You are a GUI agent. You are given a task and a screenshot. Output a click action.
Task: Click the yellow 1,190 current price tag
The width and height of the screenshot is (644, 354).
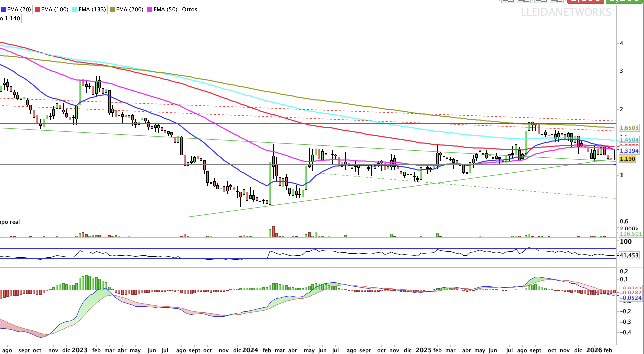627,159
